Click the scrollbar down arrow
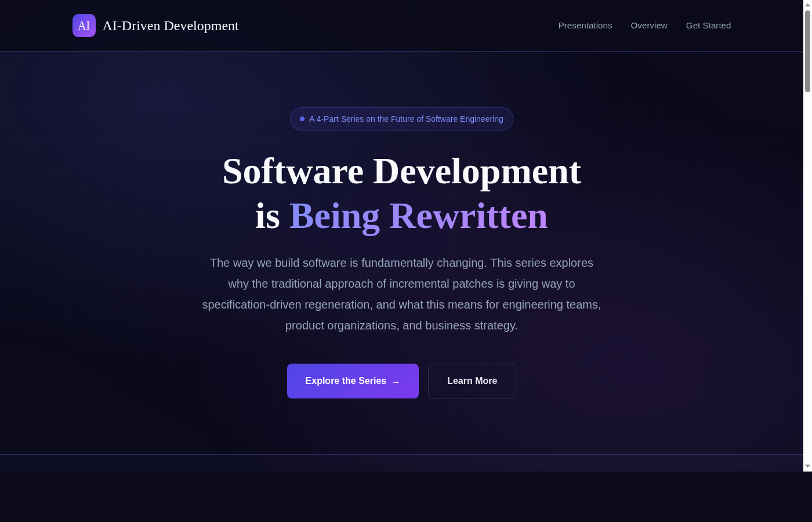The height and width of the screenshot is (522, 812). pos(807,466)
